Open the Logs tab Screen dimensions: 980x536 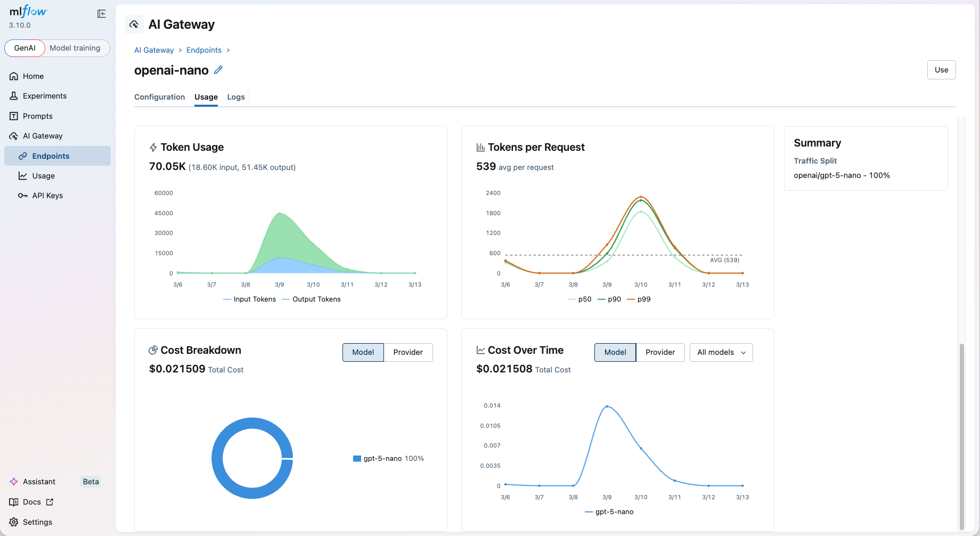tap(236, 97)
